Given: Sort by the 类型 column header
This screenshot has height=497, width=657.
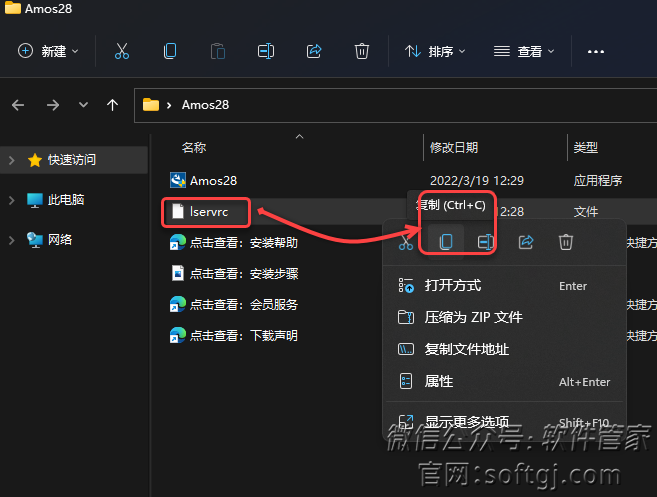Looking at the screenshot, I should (x=585, y=147).
